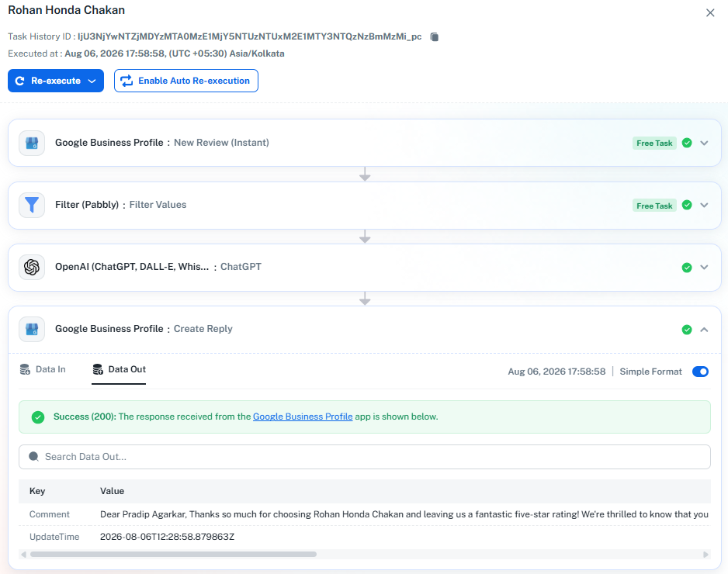728x574 pixels.
Task: Click the Free Task badge on Filter step
Action: [x=654, y=206]
